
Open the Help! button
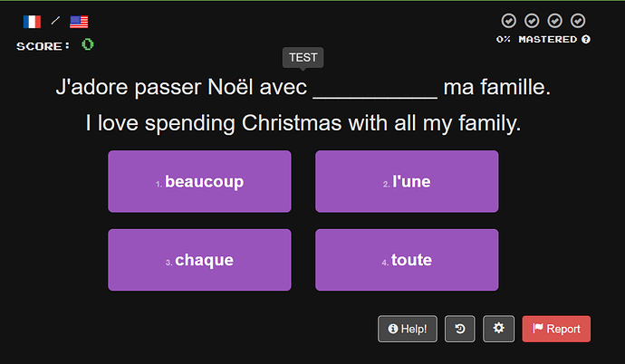[x=408, y=329]
